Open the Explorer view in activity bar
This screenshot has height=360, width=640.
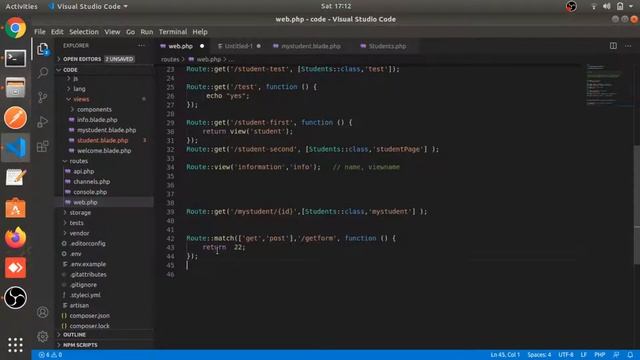[43, 49]
